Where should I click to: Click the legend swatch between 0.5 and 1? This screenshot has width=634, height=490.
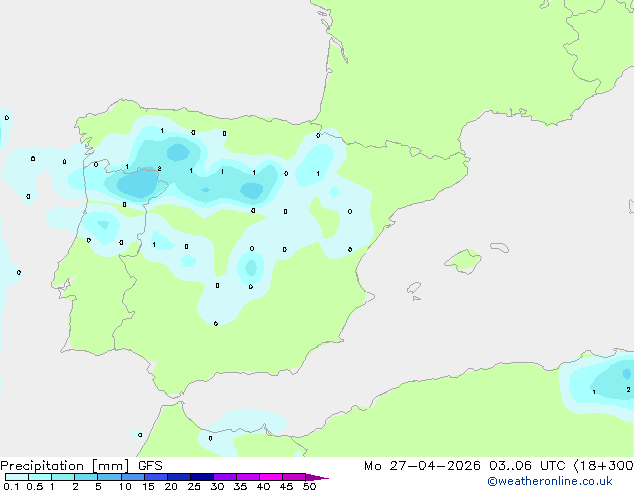[x=40, y=477]
